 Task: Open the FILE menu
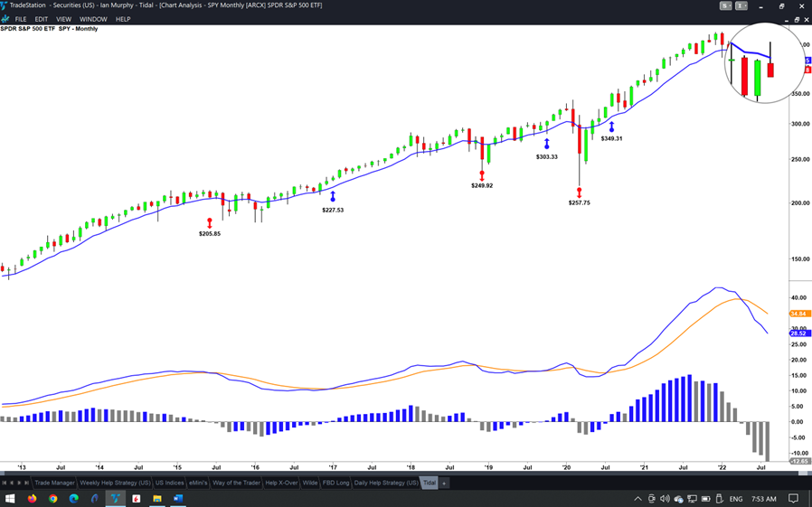(x=21, y=19)
